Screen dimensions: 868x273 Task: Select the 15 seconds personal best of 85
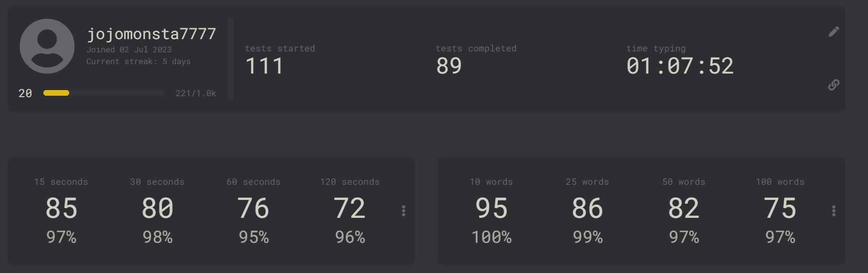(x=61, y=208)
